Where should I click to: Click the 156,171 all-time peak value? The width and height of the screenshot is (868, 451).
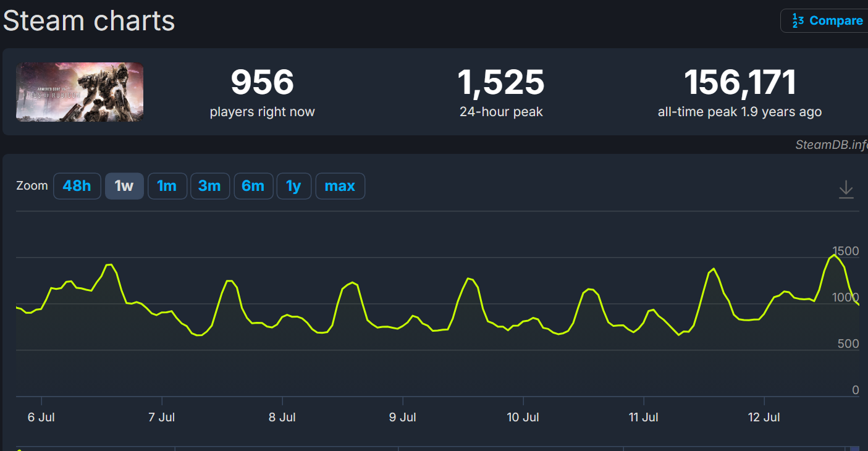[x=739, y=82]
